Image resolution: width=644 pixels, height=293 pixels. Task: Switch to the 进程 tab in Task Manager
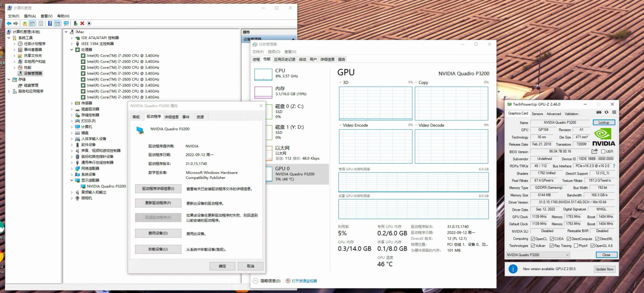pyautogui.click(x=256, y=60)
